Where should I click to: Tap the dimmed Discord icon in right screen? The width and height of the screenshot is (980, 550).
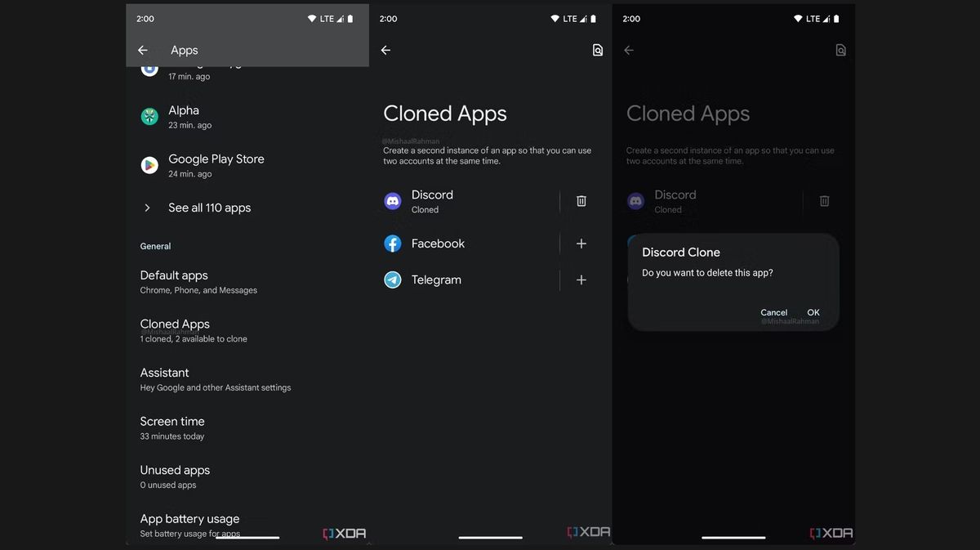click(636, 201)
